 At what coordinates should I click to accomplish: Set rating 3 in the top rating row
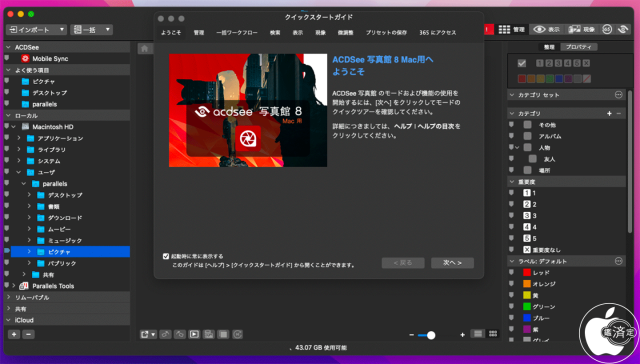pos(558,63)
